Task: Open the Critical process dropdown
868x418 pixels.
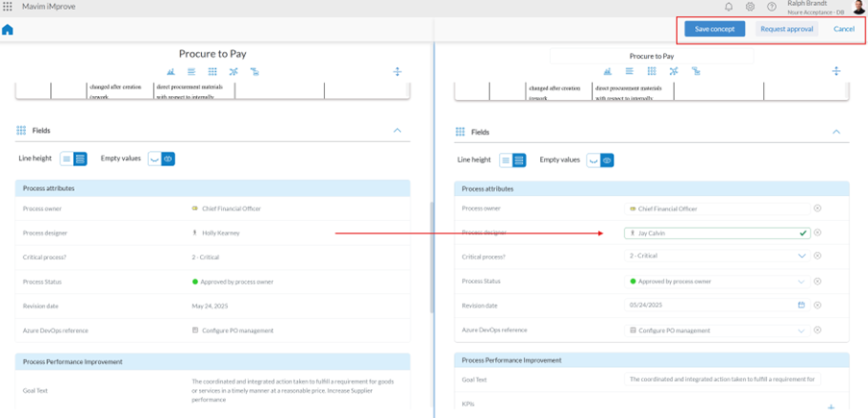Action: coord(803,257)
